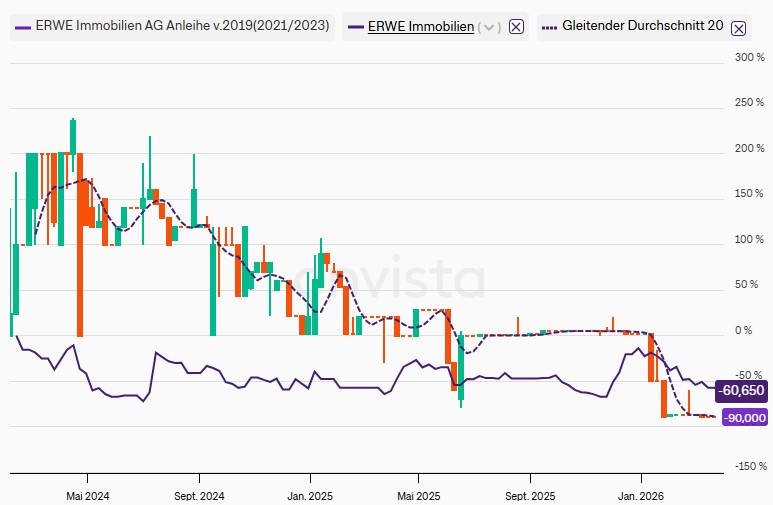Click the dark line swatch before ERWE Immobilien
The width and height of the screenshot is (773, 505).
(x=355, y=27)
